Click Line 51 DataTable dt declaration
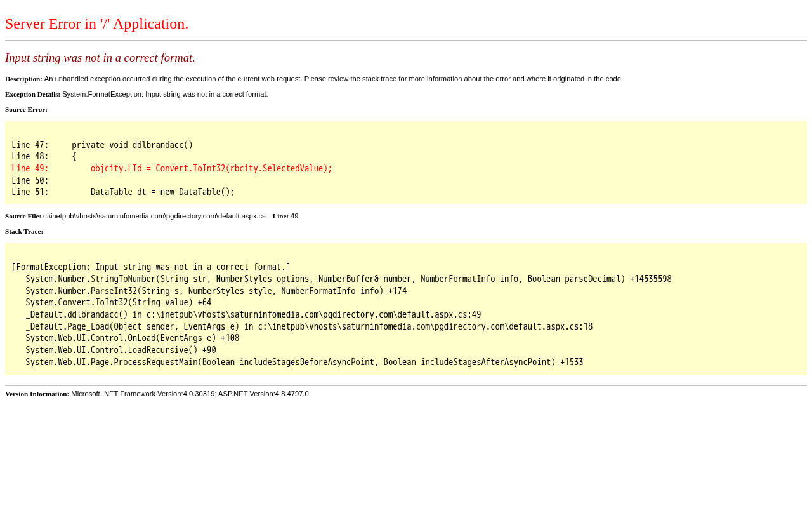The height and width of the screenshot is (508, 812). pyautogui.click(x=123, y=192)
